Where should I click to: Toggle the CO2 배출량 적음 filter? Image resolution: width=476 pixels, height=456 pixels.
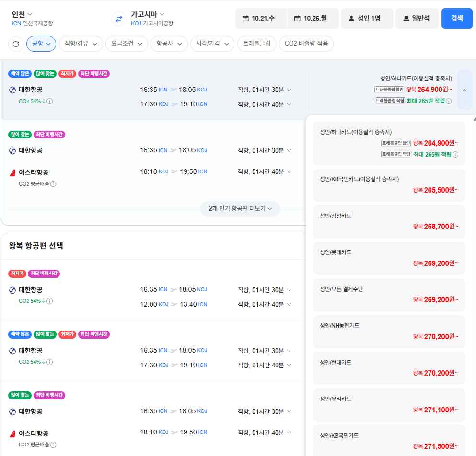click(306, 44)
